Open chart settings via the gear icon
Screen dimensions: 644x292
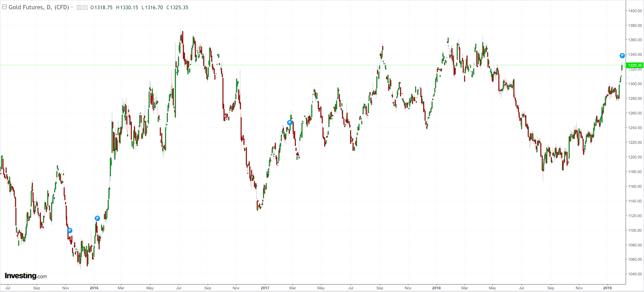pyautogui.click(x=85, y=8)
